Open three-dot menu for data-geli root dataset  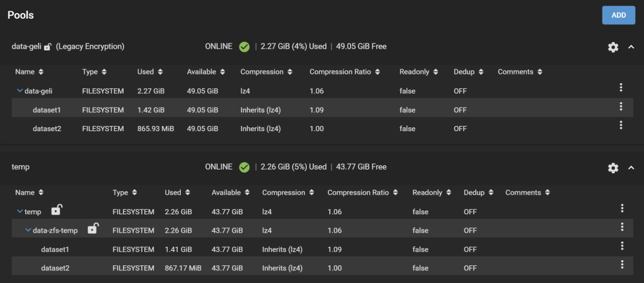click(621, 88)
